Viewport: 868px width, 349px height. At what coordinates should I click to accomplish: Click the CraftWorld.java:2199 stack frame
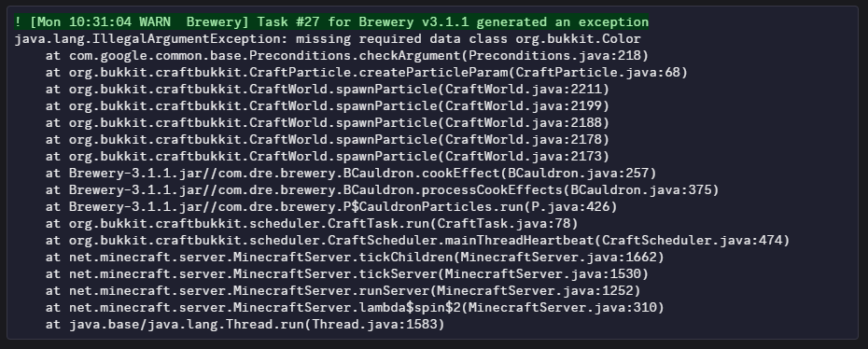point(328,105)
